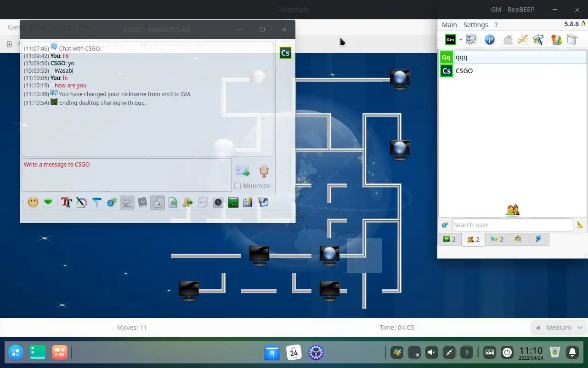Open the ? help menu in BeeBEEP
This screenshot has height=368, width=588.
pyautogui.click(x=496, y=25)
